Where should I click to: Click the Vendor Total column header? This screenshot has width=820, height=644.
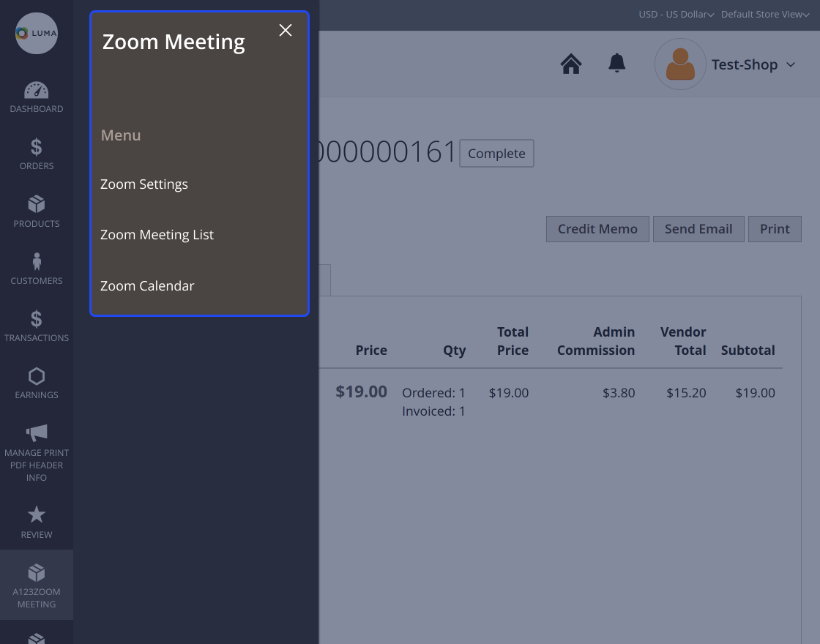pos(683,341)
